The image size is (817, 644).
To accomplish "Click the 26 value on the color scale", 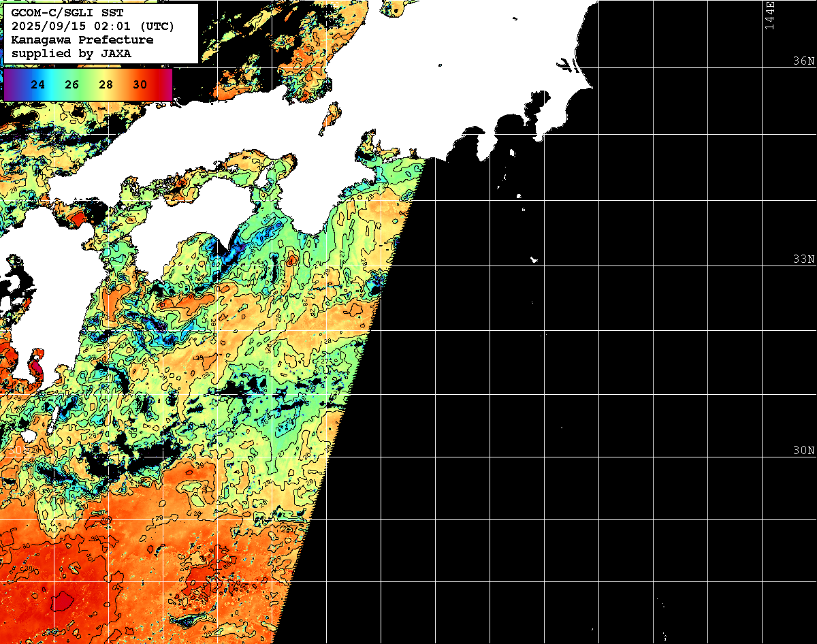I will pyautogui.click(x=72, y=85).
